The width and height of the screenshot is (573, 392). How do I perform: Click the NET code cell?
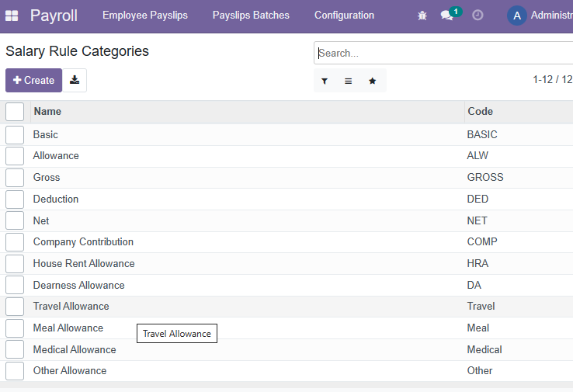click(x=477, y=220)
